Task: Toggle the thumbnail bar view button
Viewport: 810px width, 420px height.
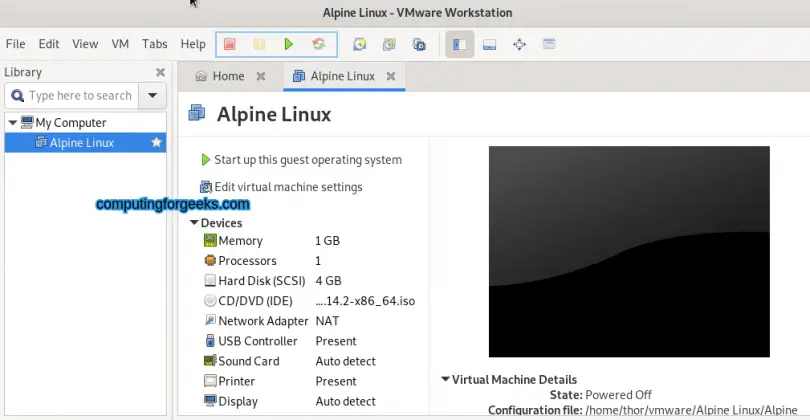Action: (489, 44)
